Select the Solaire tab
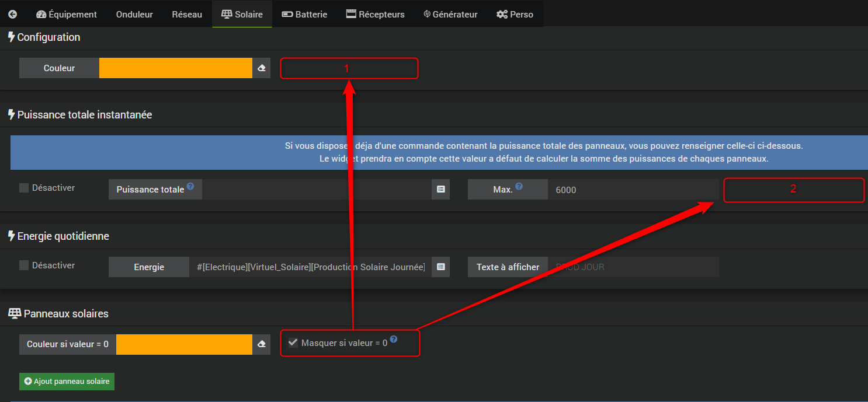The width and height of the screenshot is (868, 402). [x=242, y=14]
